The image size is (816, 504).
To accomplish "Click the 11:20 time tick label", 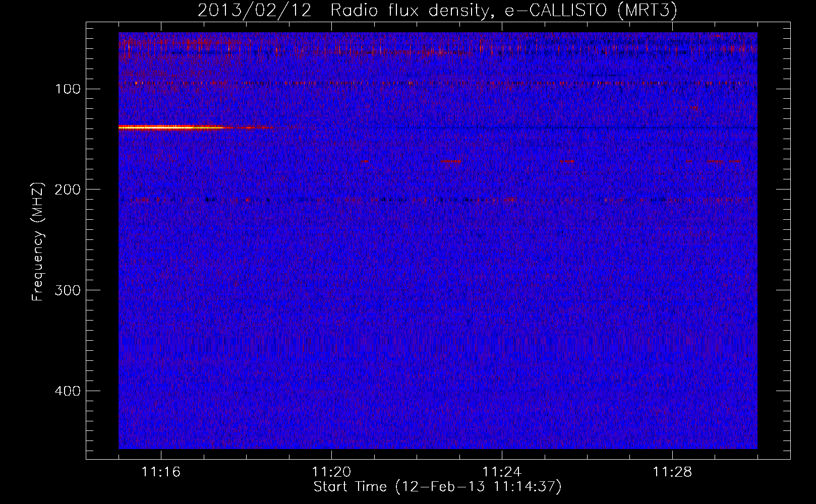I will pos(331,472).
